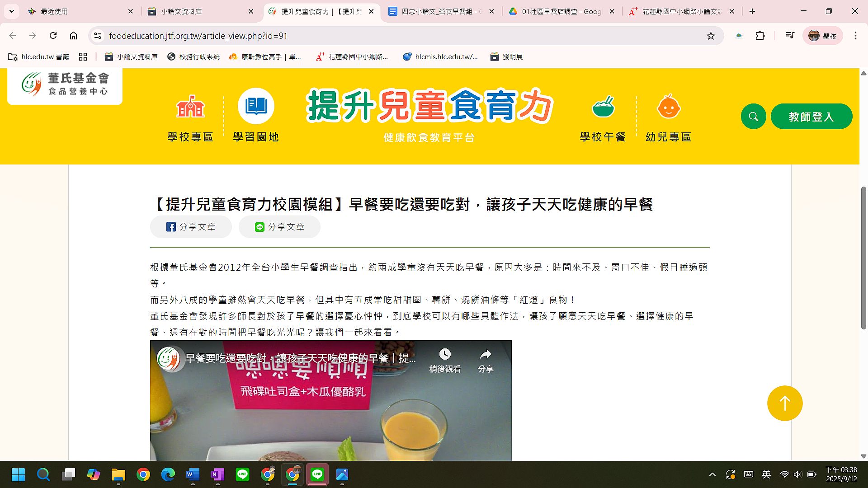The height and width of the screenshot is (488, 868).
Task: Share article via Facebook 分享文章 button
Action: pos(191,227)
